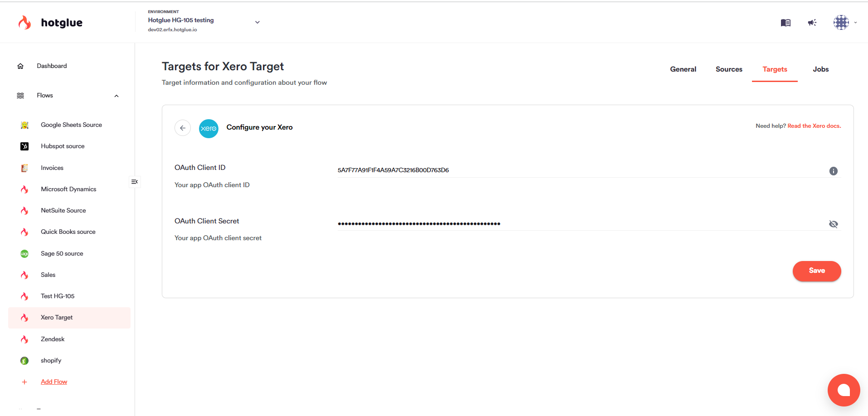
Task: Click the hotglue brand name text
Action: click(x=62, y=23)
